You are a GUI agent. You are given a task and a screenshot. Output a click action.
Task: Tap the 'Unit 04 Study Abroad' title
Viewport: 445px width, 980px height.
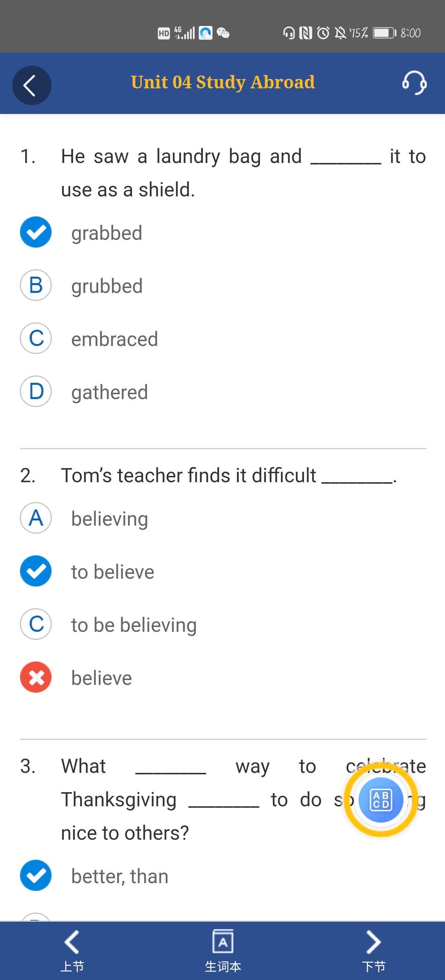223,82
